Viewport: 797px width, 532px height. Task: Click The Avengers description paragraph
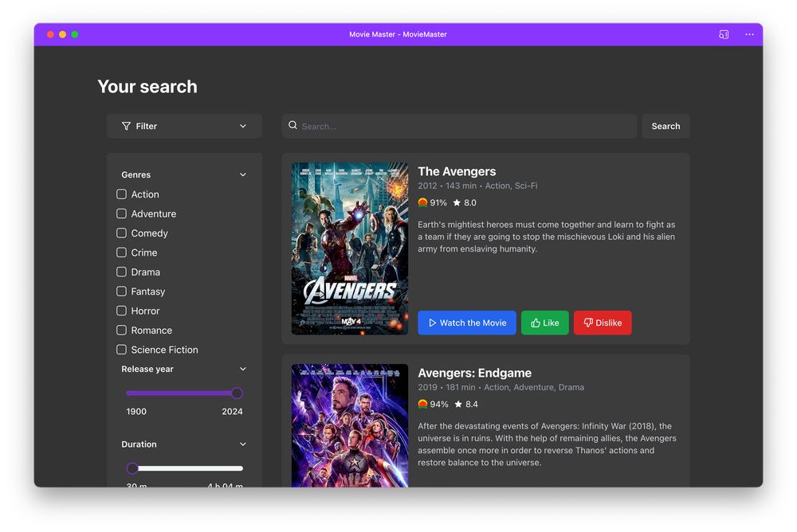[547, 237]
